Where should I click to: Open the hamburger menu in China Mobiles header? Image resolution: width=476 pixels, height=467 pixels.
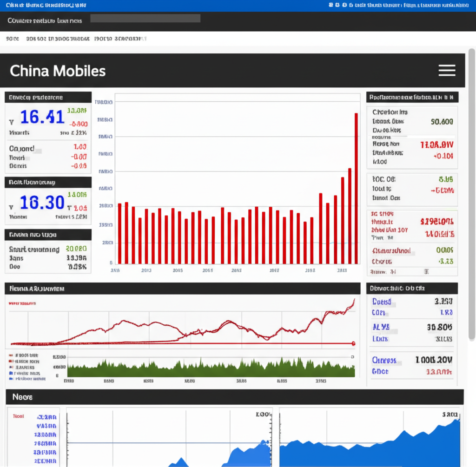[x=447, y=71]
